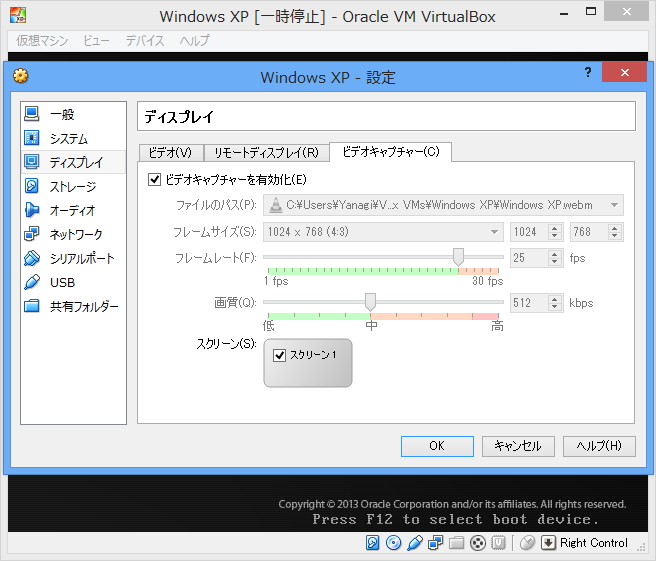Image resolution: width=656 pixels, height=561 pixels.
Task: Close the Windows XP 設定 dialog
Action: click(x=625, y=72)
